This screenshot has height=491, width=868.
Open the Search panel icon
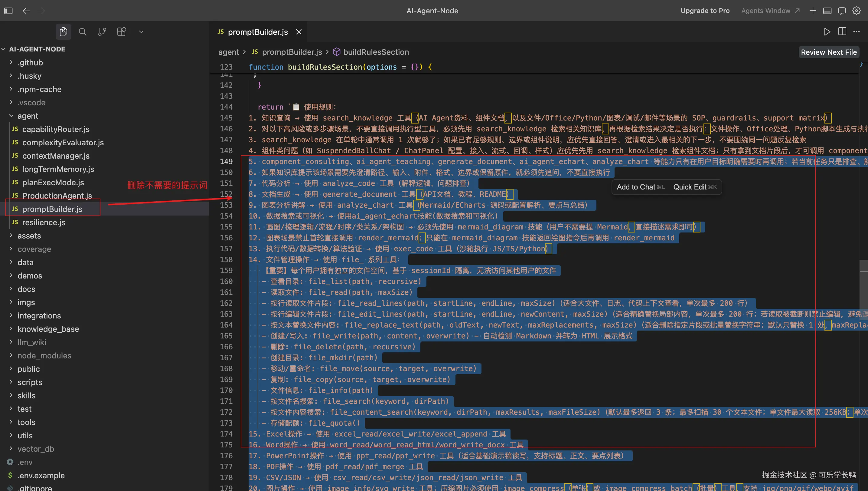click(x=83, y=32)
